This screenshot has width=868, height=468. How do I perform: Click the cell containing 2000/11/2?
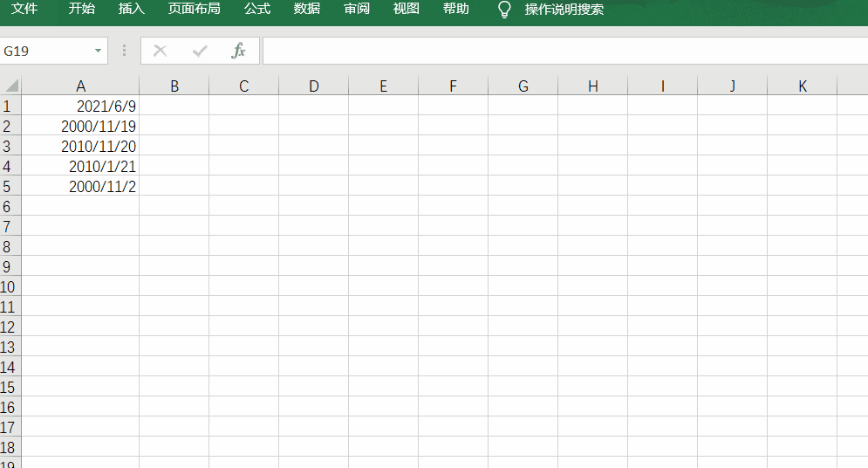[80, 186]
